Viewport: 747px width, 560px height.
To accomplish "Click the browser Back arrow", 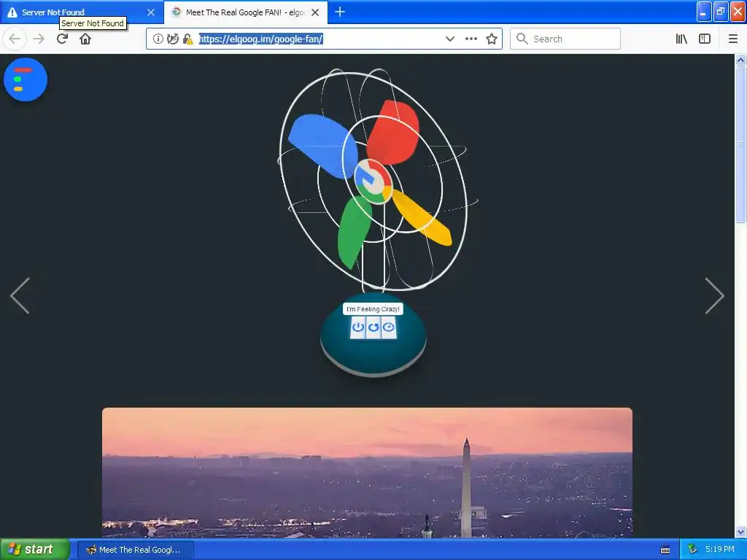I will 15,39.
